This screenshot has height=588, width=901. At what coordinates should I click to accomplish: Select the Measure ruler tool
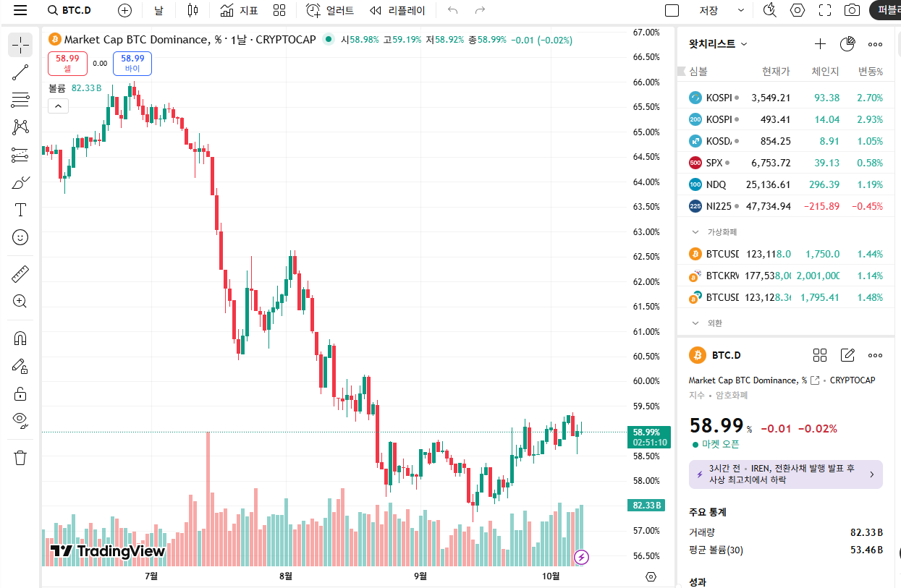coord(20,274)
